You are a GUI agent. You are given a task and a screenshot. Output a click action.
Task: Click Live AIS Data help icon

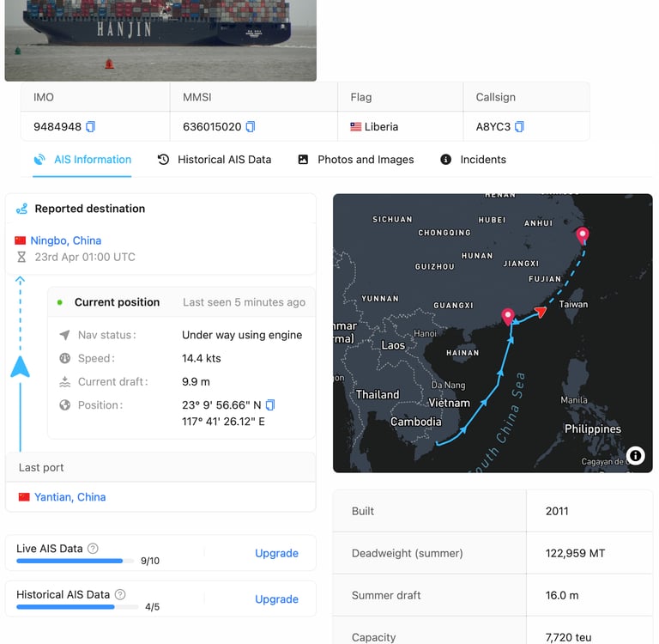point(93,548)
